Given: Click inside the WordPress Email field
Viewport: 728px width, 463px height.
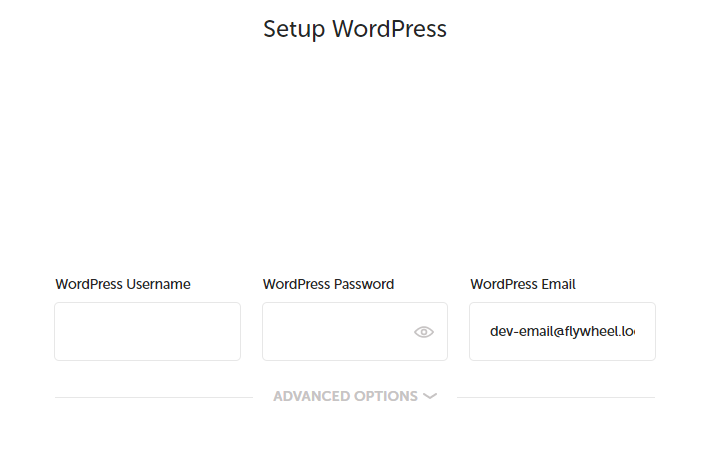Looking at the screenshot, I should tap(562, 332).
